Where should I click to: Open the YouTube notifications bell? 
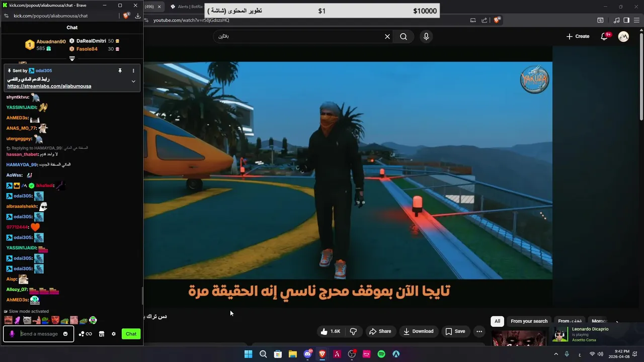[x=604, y=36]
